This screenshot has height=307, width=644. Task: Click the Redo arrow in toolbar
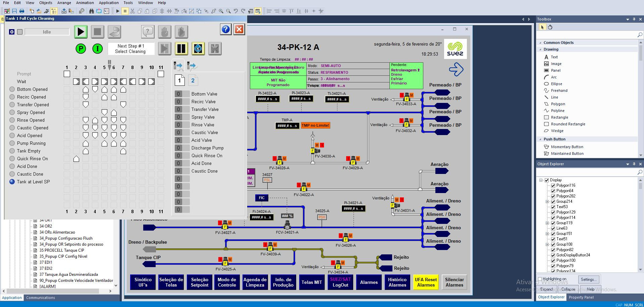click(243, 11)
